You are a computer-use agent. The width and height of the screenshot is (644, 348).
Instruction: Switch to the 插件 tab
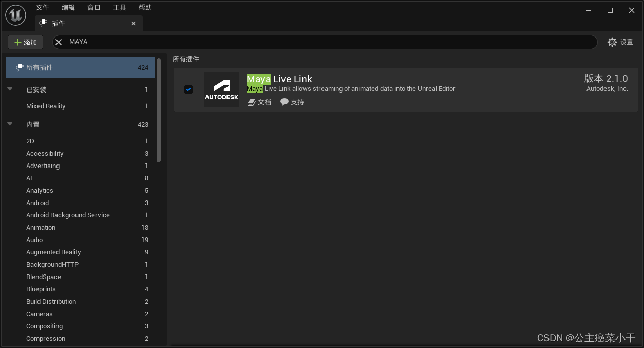pos(89,23)
